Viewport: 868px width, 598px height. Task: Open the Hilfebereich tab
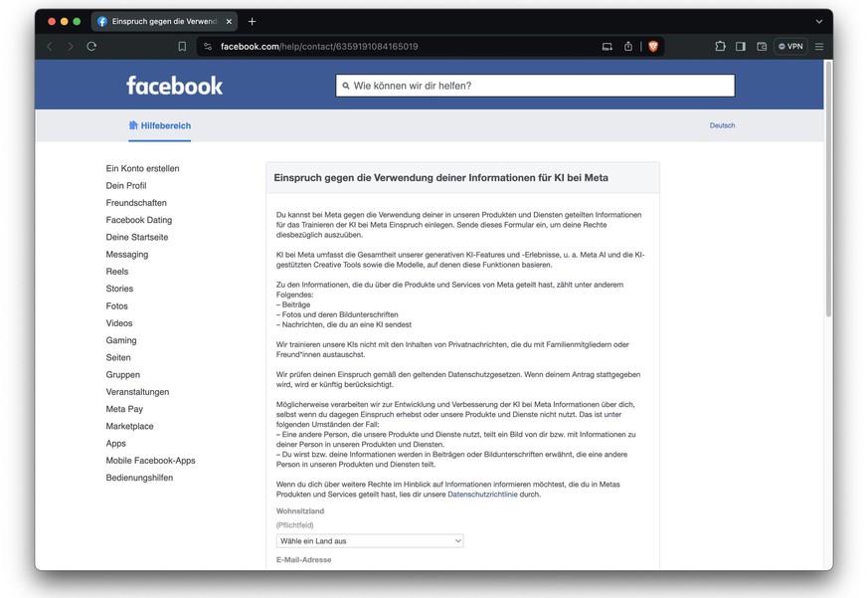[x=159, y=125]
